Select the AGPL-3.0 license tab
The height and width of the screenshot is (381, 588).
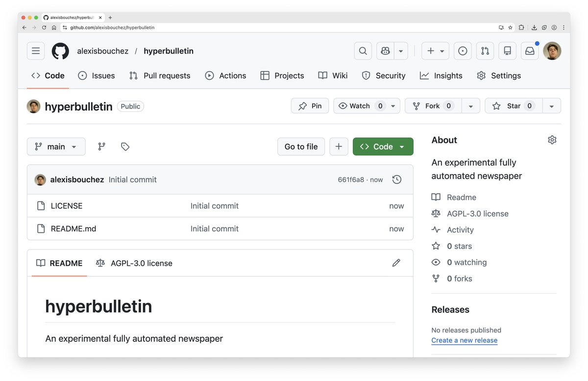134,263
